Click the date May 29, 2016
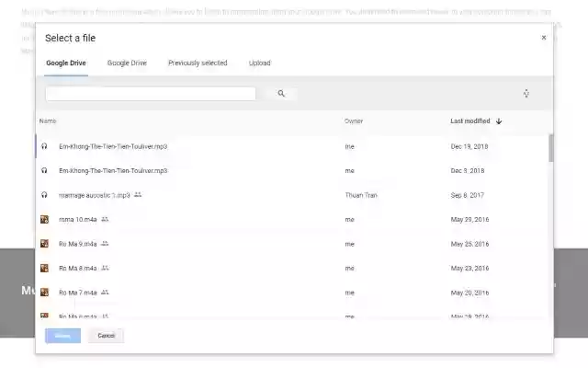Screen dimensions: 588x368 (469, 220)
